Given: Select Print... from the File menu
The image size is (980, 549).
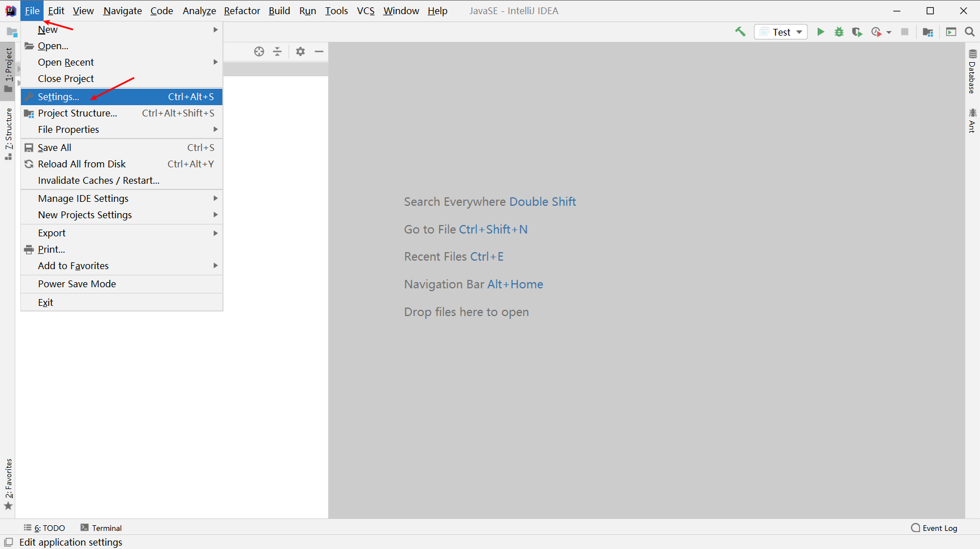Looking at the screenshot, I should [122, 249].
